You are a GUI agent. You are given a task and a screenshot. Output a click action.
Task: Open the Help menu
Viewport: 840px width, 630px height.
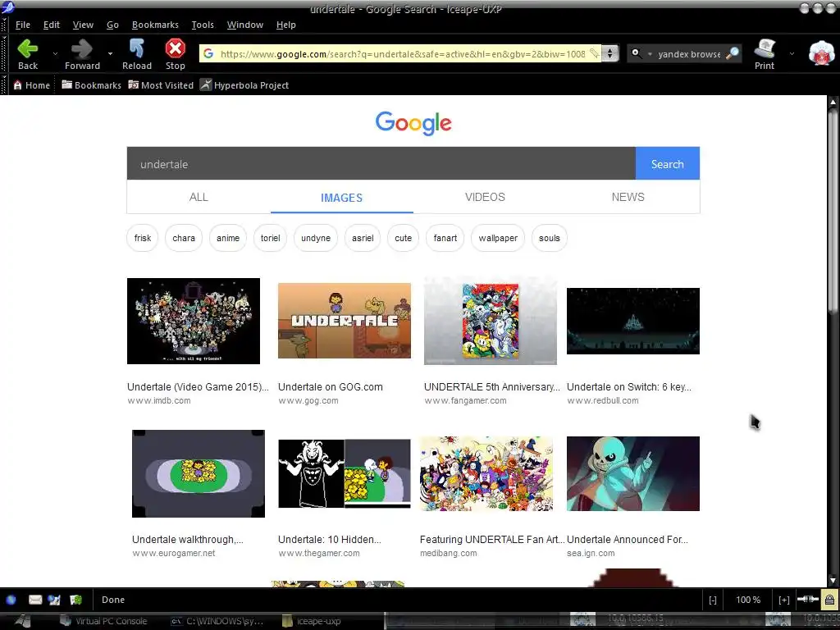(x=285, y=25)
